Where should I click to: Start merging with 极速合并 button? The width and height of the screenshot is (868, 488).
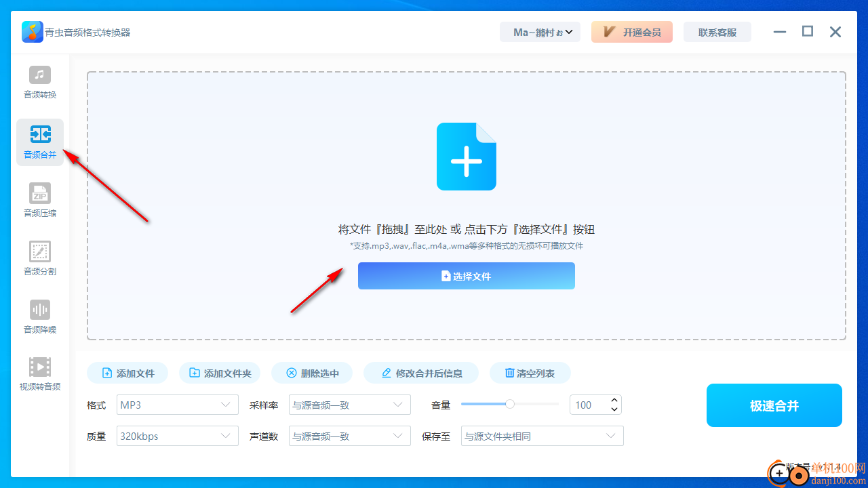774,405
